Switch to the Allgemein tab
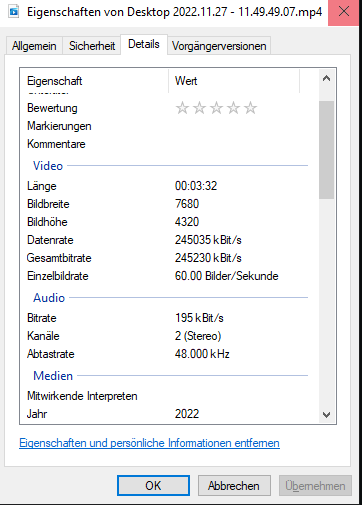Screen dimensions: 362x505 point(34,46)
